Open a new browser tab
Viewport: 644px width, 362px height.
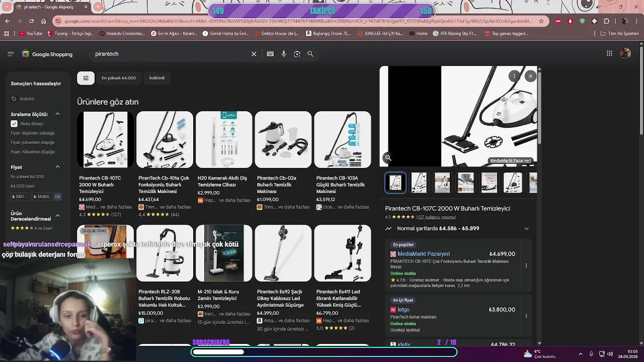(x=98, y=7)
